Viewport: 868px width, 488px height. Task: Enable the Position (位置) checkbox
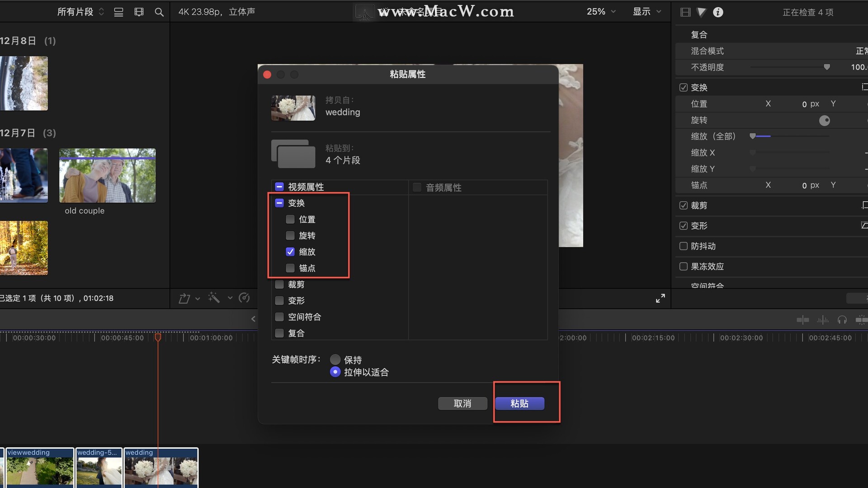[x=290, y=219]
